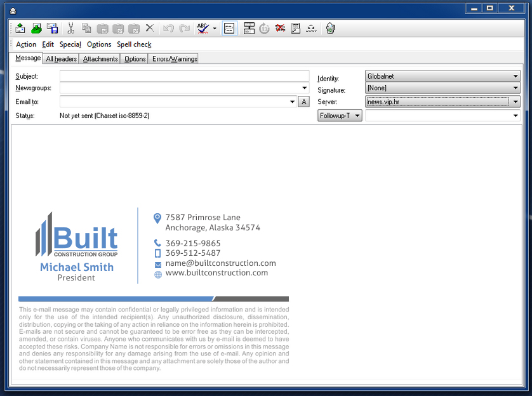The image size is (532, 396).
Task: Click the green Send later tray icon
Action: [36, 29]
